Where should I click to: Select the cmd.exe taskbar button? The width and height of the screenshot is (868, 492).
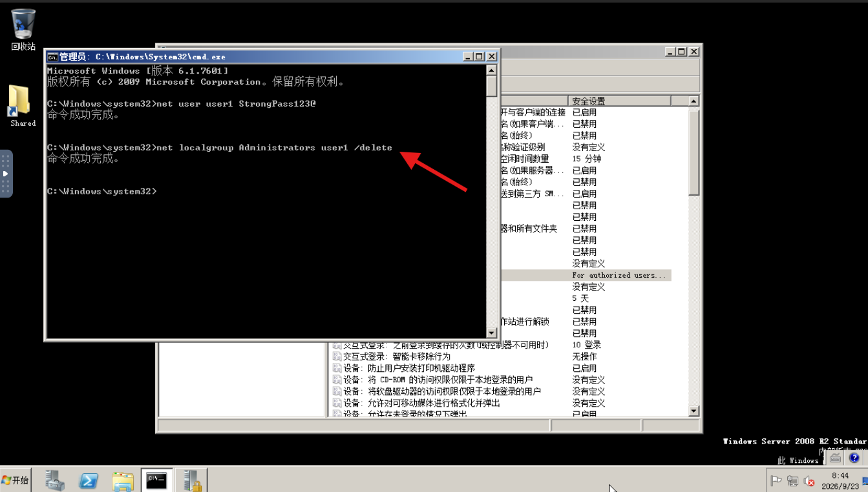coord(156,480)
